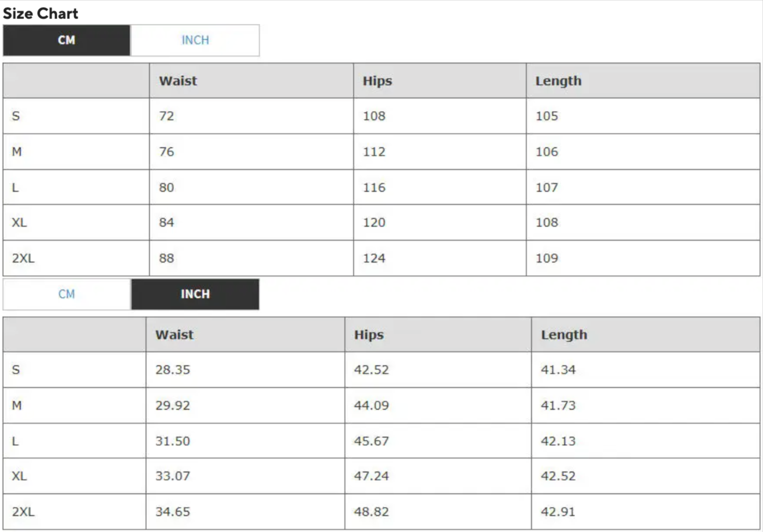The width and height of the screenshot is (763, 532).
Task: Click the waist value 84 for size XL
Action: point(167,222)
